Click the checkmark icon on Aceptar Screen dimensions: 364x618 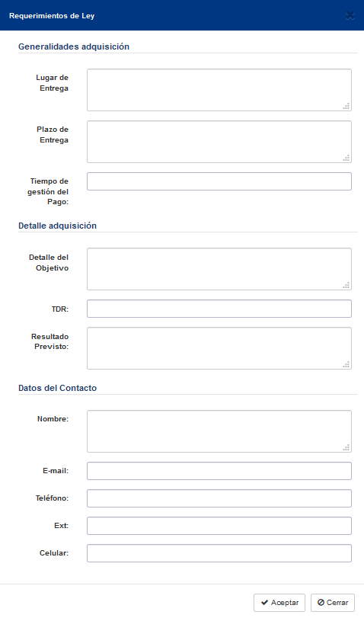[x=265, y=603]
